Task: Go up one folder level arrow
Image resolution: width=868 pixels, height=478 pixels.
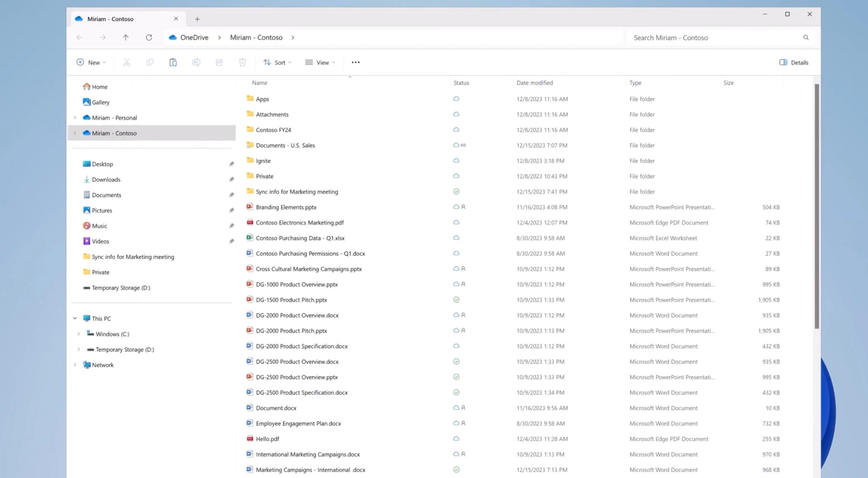Action: (x=126, y=37)
